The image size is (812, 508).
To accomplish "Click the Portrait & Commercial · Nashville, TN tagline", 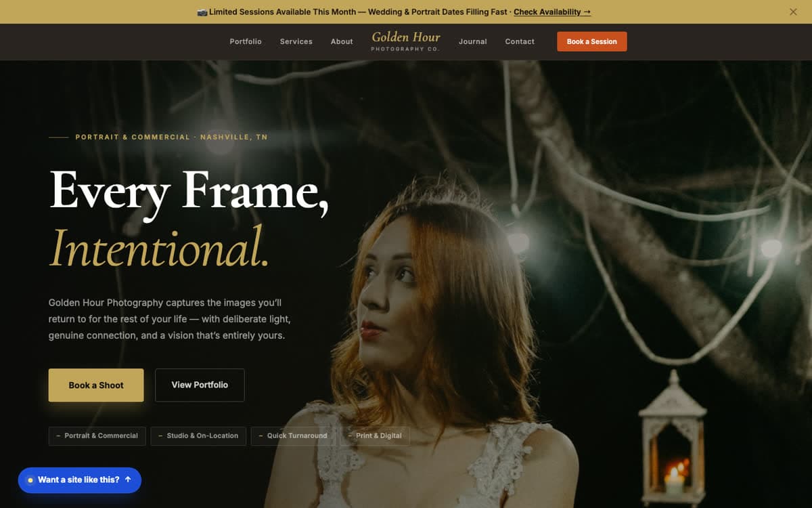I will click(171, 137).
